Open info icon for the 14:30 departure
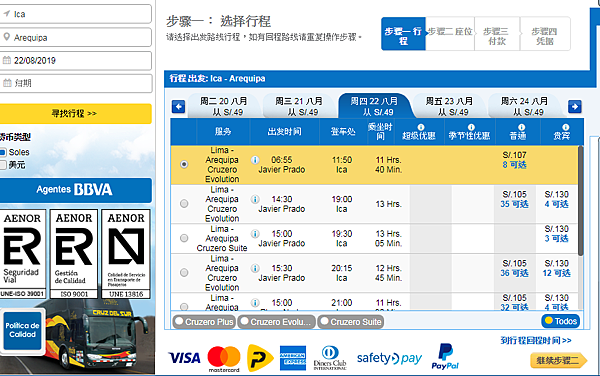Viewport: 600px width, 376px height. coord(255,199)
